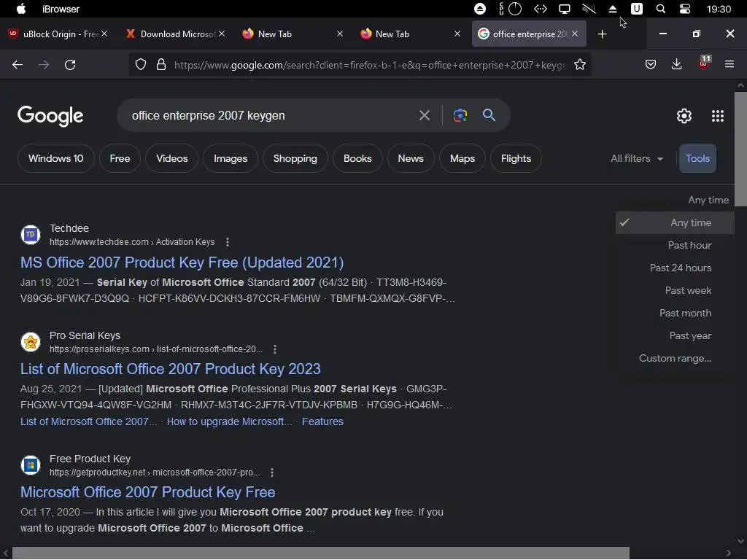
Task: Open Google quick settings gear
Action: [684, 116]
